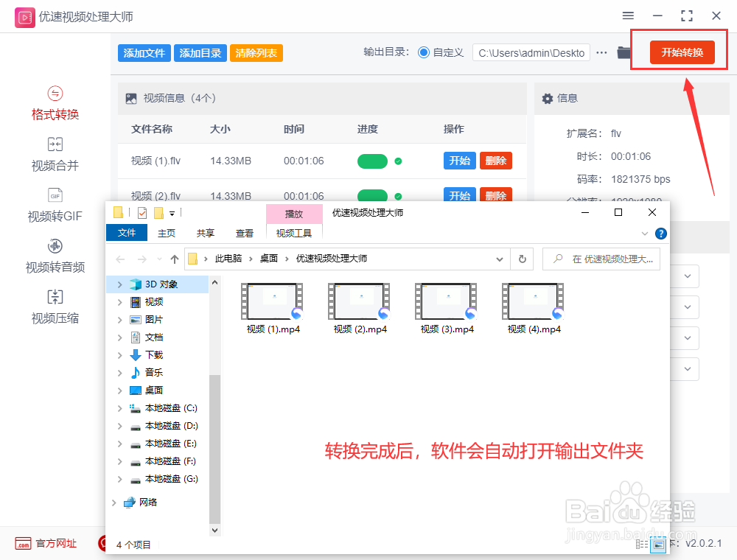Click the Explorer forward arrow
737x560 pixels.
point(142,259)
